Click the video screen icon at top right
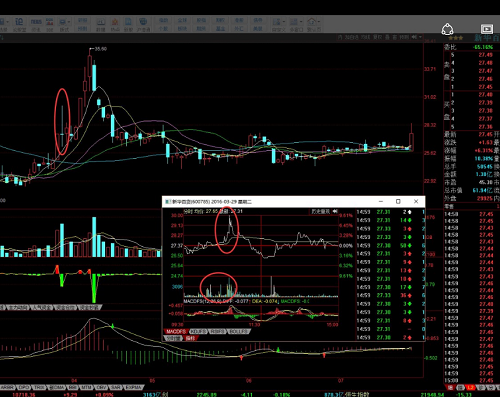This screenshot has width=500, height=397. click(x=487, y=29)
